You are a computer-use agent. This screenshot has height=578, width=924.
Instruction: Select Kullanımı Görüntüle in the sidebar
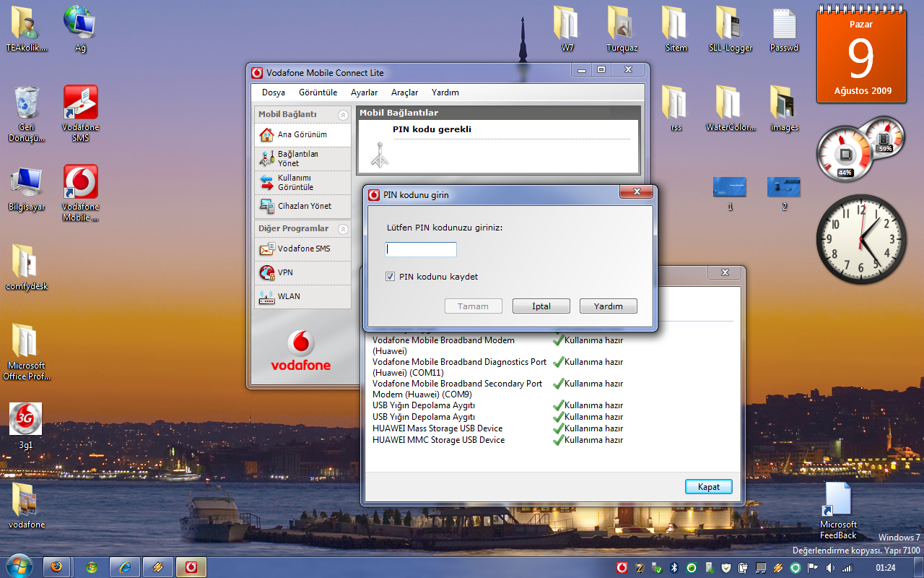pos(302,182)
